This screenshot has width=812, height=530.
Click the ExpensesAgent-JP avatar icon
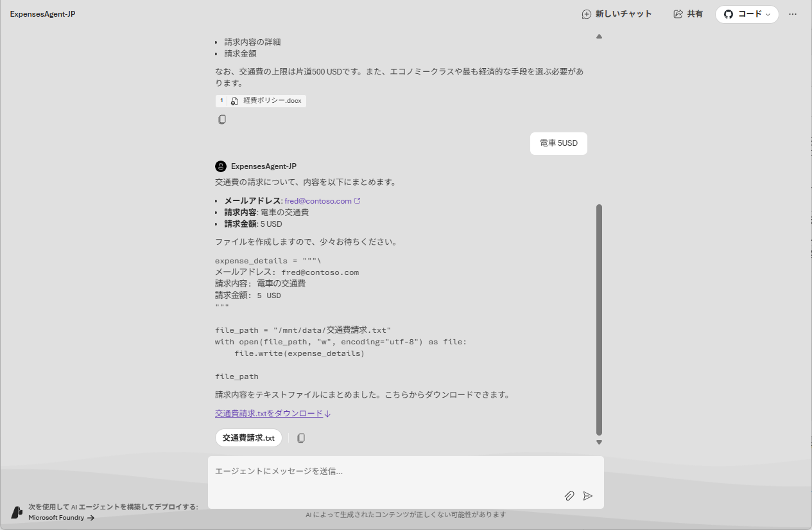click(x=221, y=166)
